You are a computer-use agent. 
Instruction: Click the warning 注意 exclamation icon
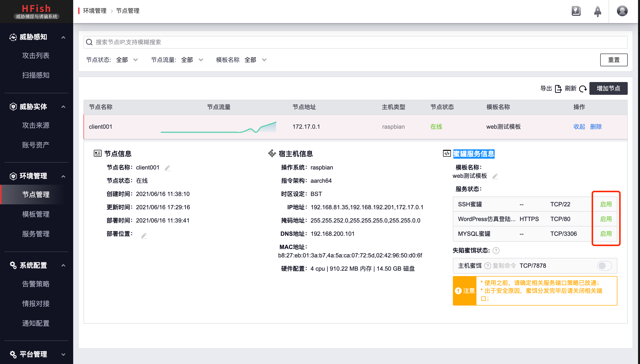click(x=458, y=291)
